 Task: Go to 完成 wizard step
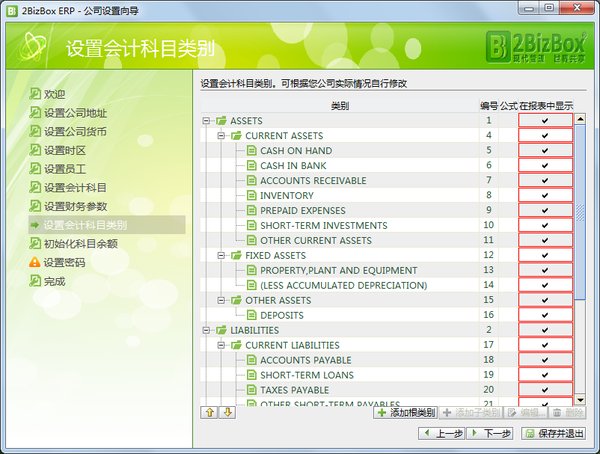pos(55,281)
